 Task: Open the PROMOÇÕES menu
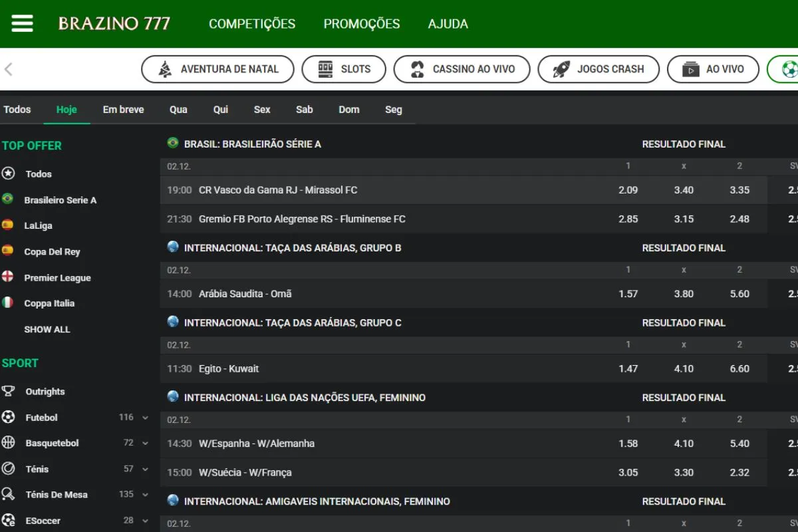click(362, 24)
